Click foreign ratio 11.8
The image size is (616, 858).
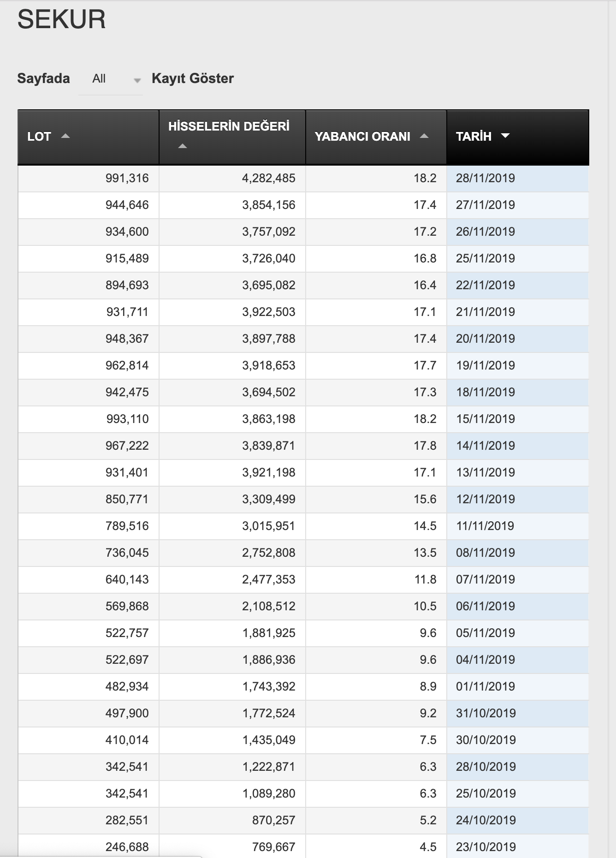425,580
